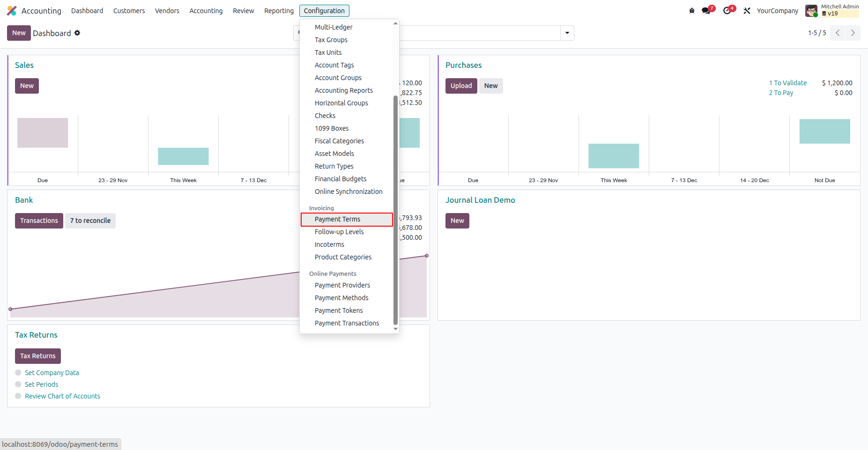Click New in the Purchases card
The image size is (868, 450).
pos(491,86)
